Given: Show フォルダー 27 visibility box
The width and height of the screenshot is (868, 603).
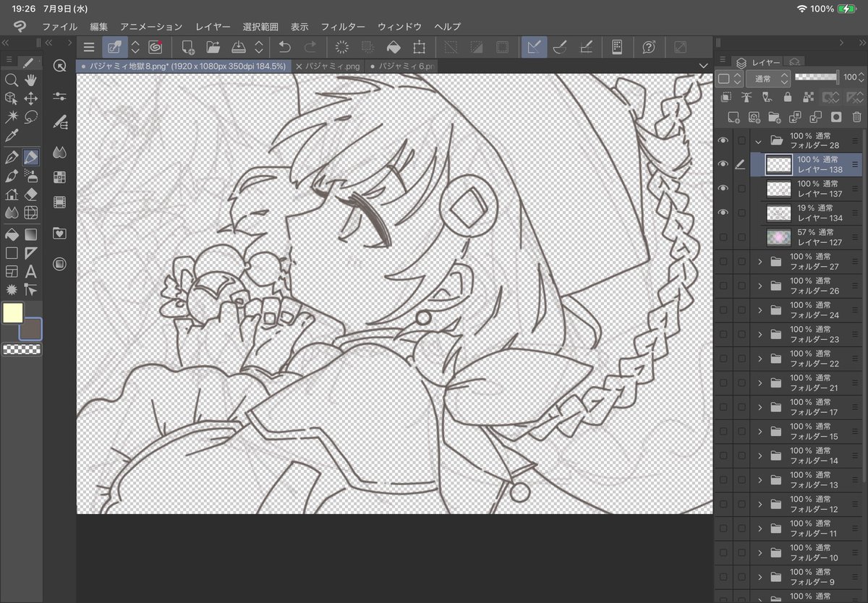Looking at the screenshot, I should [x=723, y=261].
